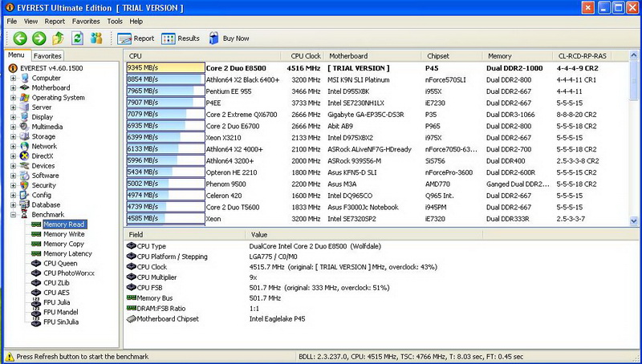The image size is (642, 364).
Task: Click the results list scroll-down arrow
Action: 633,220
